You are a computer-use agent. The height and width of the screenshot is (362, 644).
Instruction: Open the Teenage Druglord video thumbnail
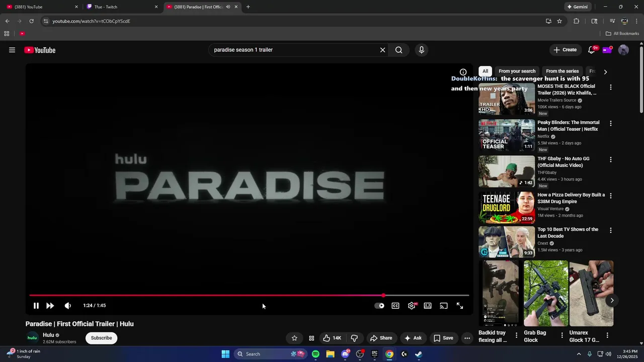tap(507, 207)
